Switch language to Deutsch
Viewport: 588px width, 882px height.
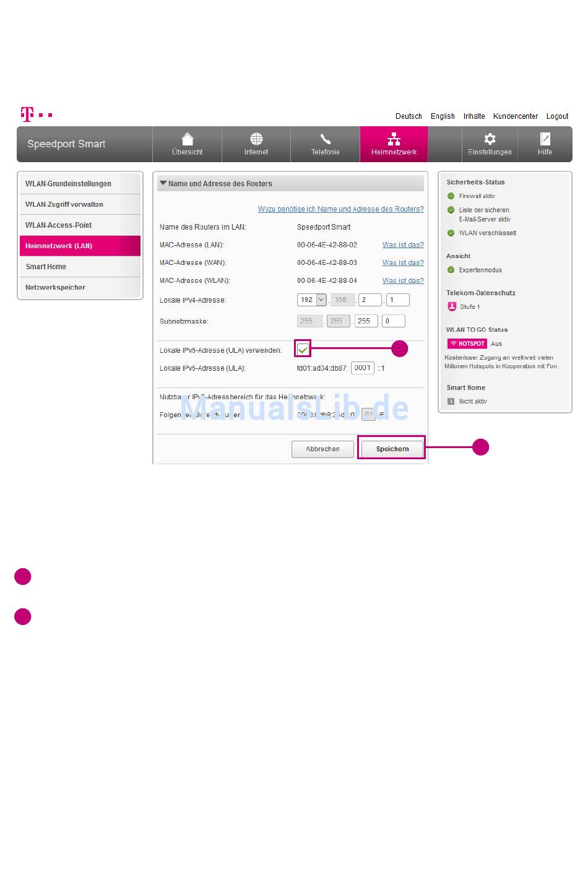(x=409, y=116)
